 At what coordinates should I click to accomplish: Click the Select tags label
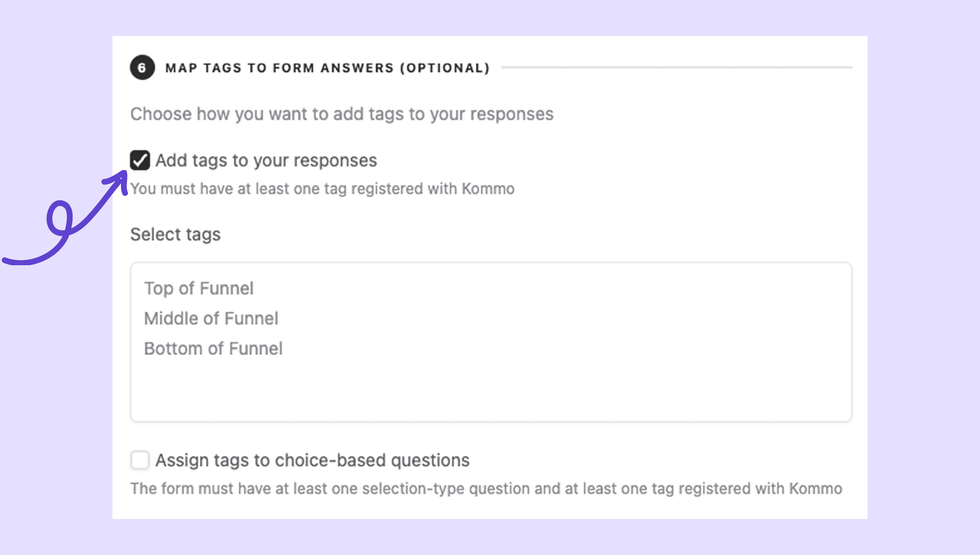tap(175, 234)
